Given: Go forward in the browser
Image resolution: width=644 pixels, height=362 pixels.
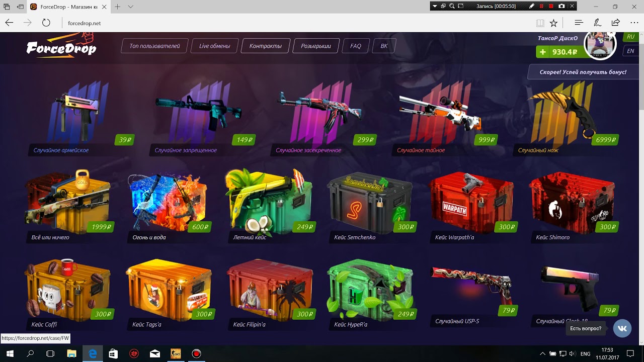Looking at the screenshot, I should [x=28, y=23].
